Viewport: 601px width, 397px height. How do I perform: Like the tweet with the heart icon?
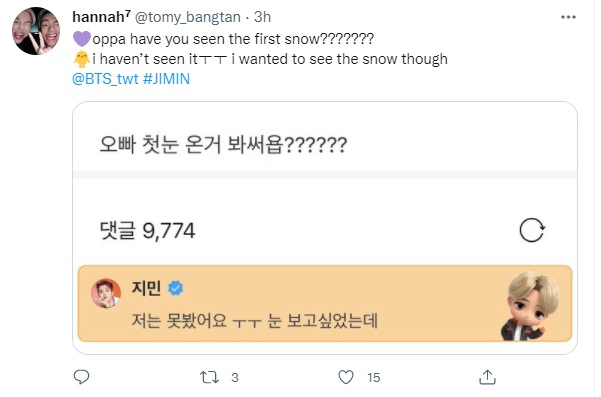click(x=346, y=377)
